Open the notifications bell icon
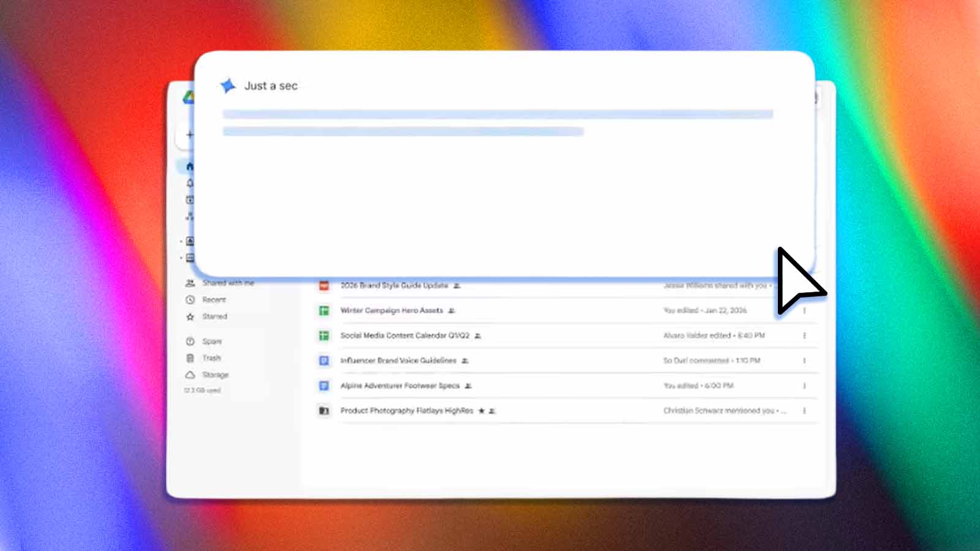This screenshot has height=551, width=980. pos(190,182)
